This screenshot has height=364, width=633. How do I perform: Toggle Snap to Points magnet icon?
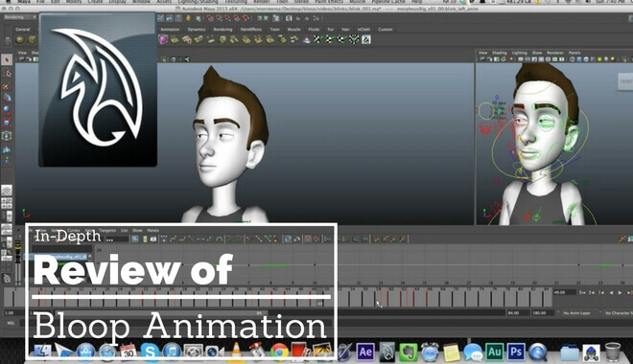(x=227, y=18)
